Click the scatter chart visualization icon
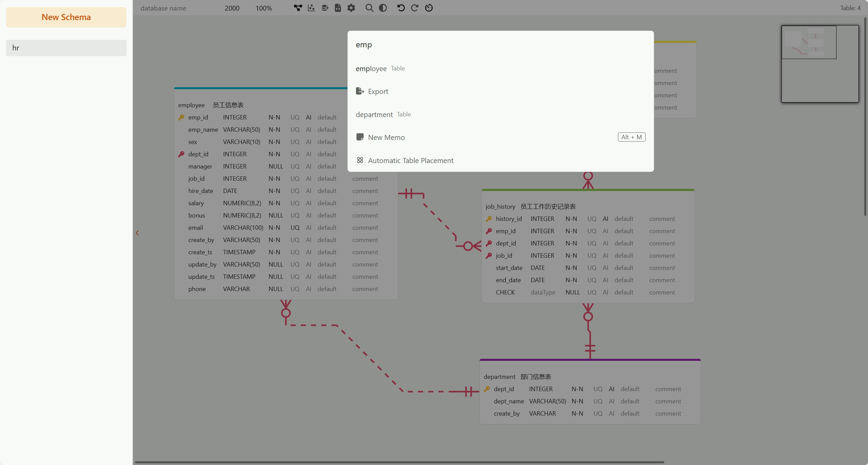Viewport: 868px width, 465px height. (x=311, y=8)
